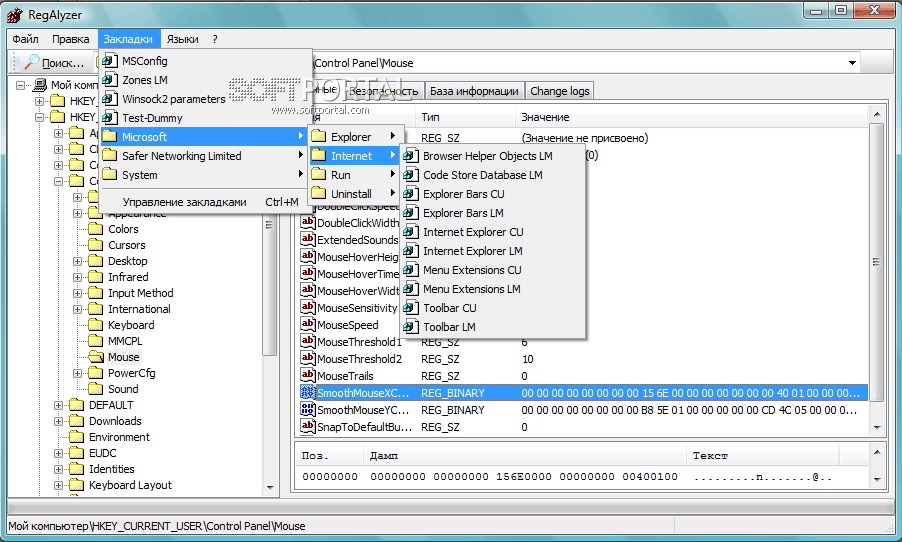Expand the DEFAULT tree node

pyautogui.click(x=58, y=406)
